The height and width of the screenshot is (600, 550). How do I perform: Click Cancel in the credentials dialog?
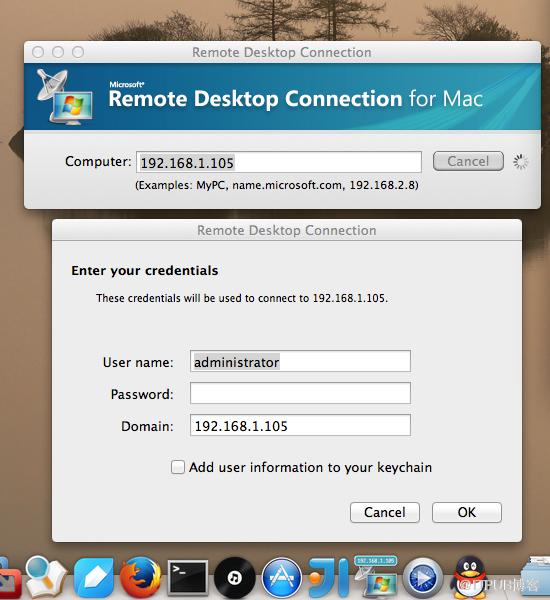point(385,512)
